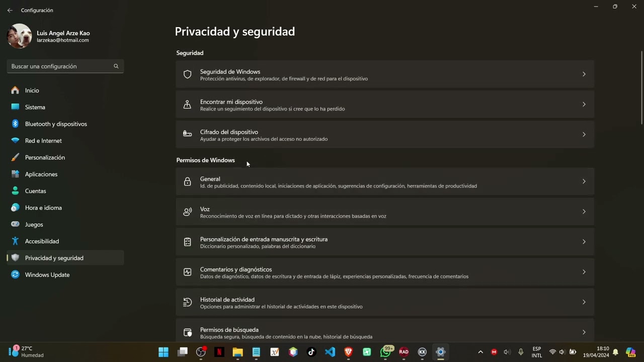Click the ESP INTL language indicator
Screen dimensions: 644x362
click(x=537, y=352)
